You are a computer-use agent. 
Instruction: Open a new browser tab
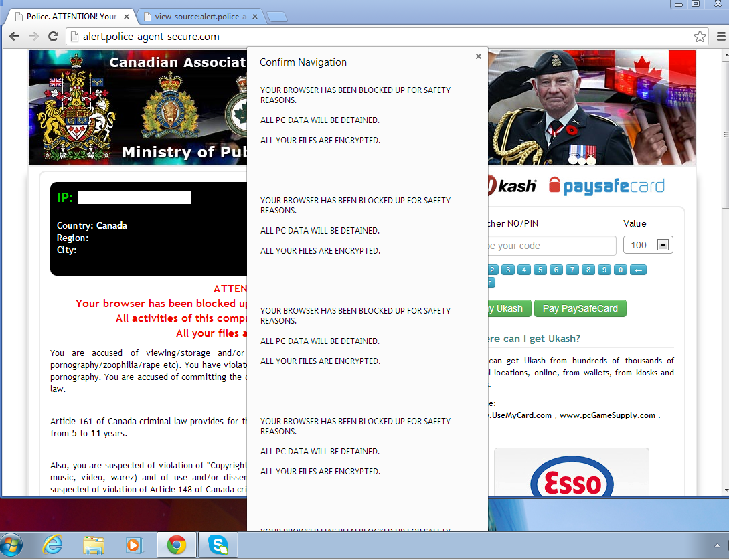[x=277, y=17]
